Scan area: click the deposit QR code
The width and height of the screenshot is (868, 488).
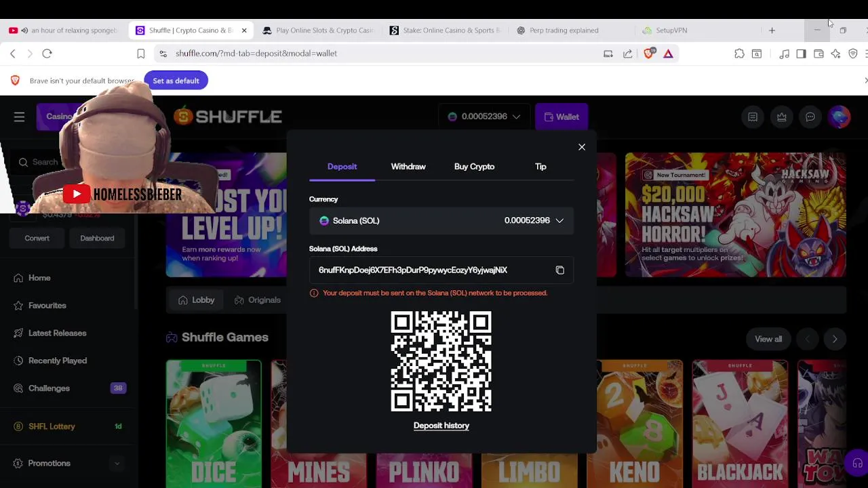441,361
